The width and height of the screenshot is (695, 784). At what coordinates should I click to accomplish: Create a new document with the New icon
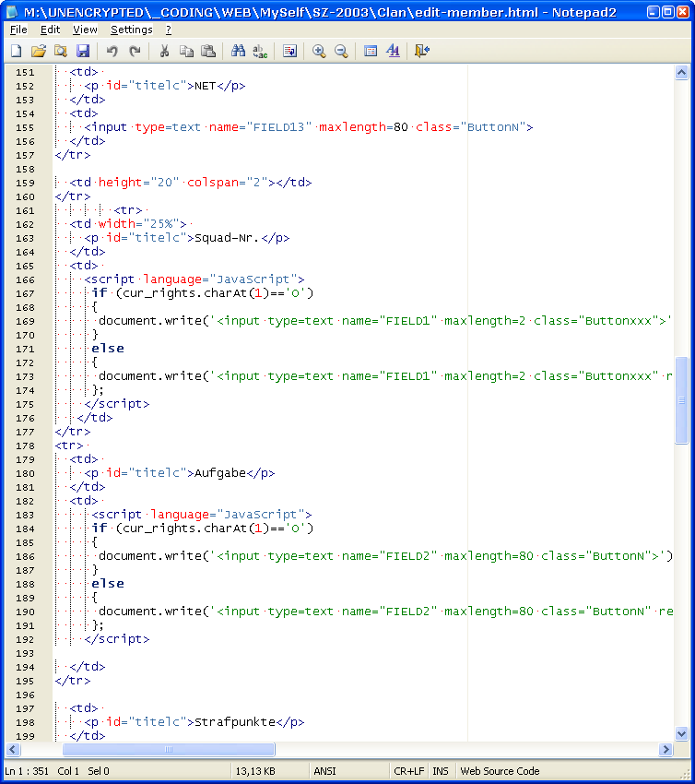[17, 51]
